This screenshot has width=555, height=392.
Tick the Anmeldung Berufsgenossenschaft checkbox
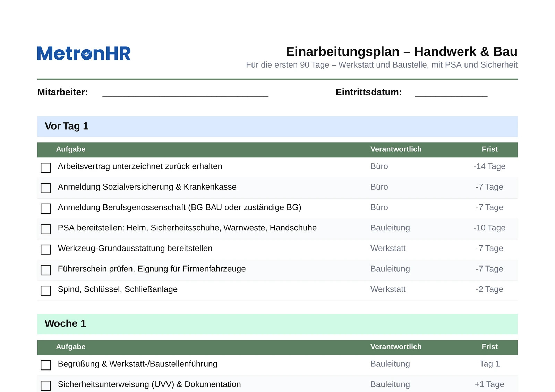coord(46,209)
